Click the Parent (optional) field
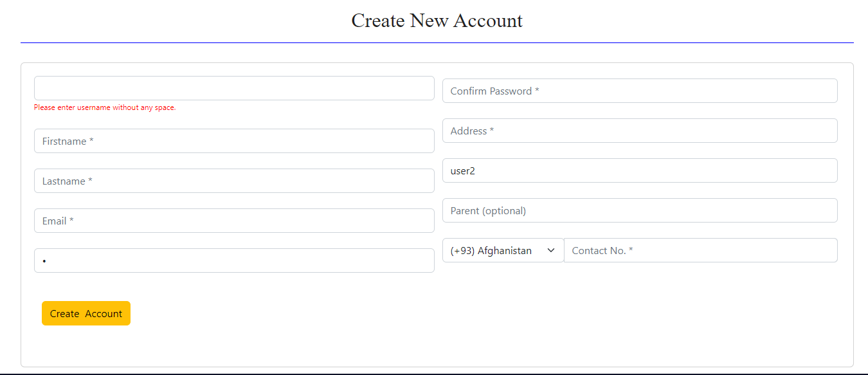 point(639,210)
